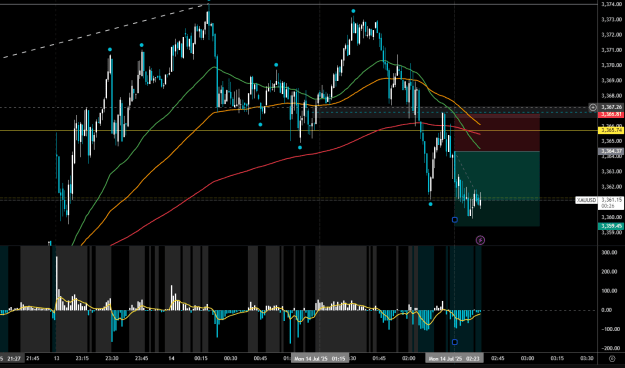The image size is (625, 368).
Task: Click the current price label with countdown
Action: 611,203
